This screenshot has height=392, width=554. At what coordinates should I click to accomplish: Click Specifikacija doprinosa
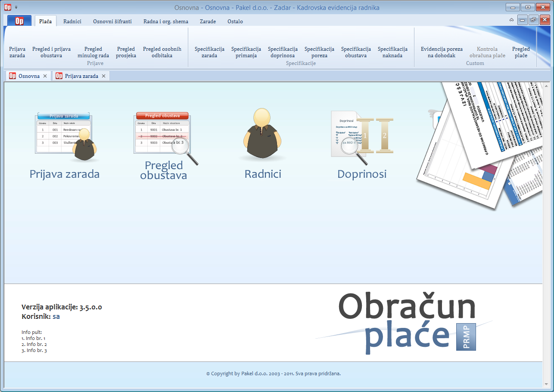[283, 52]
